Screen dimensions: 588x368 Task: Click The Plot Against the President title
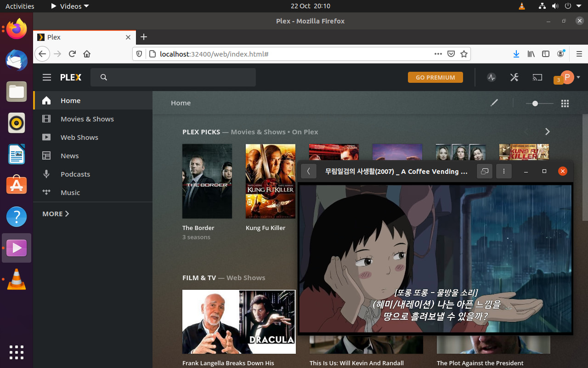click(480, 363)
